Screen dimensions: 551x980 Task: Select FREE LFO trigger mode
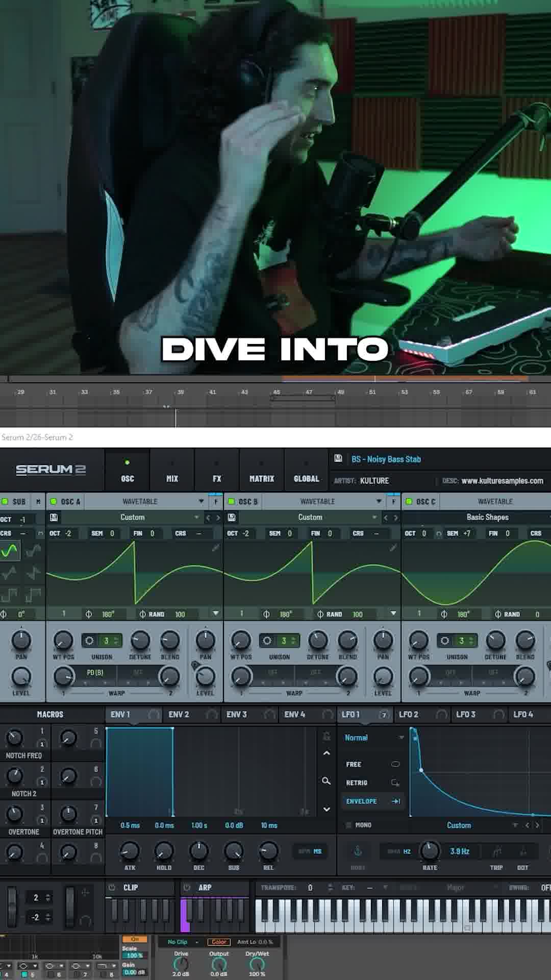372,764
